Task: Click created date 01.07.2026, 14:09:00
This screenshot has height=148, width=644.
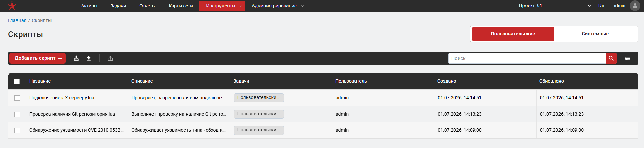Action: point(460,130)
